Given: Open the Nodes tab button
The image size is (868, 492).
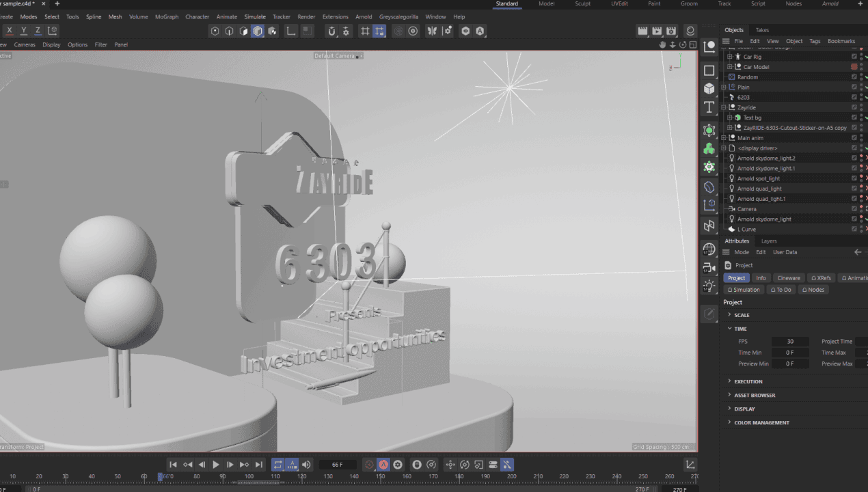Looking at the screenshot, I should pos(813,290).
